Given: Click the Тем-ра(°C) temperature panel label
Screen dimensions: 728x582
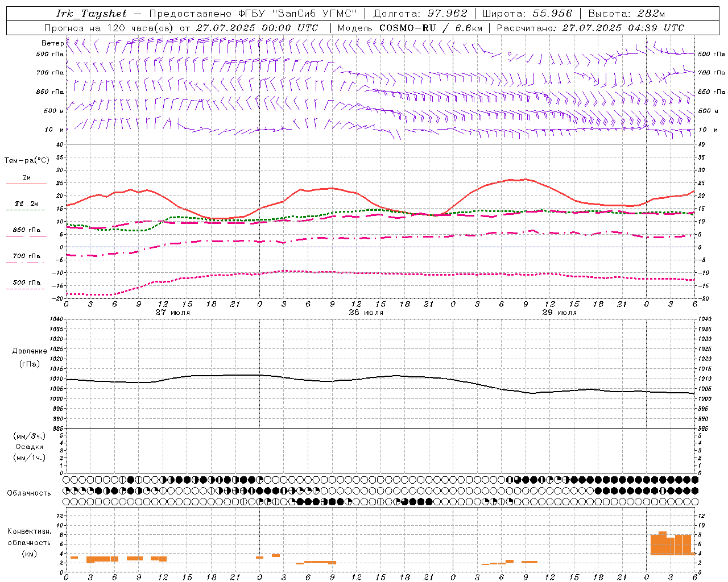Looking at the screenshot, I should [27, 161].
